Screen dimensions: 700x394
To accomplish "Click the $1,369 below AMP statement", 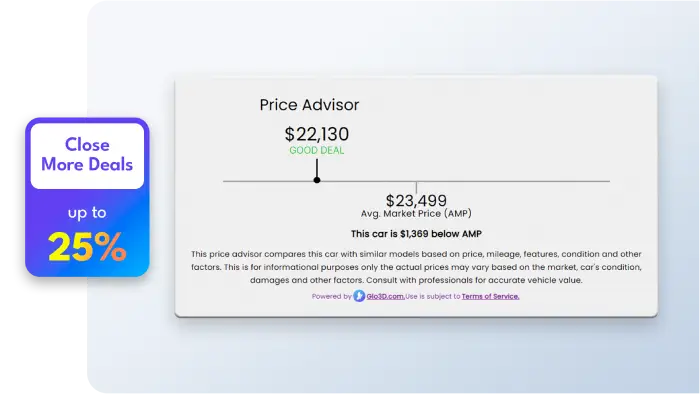I will click(x=416, y=234).
